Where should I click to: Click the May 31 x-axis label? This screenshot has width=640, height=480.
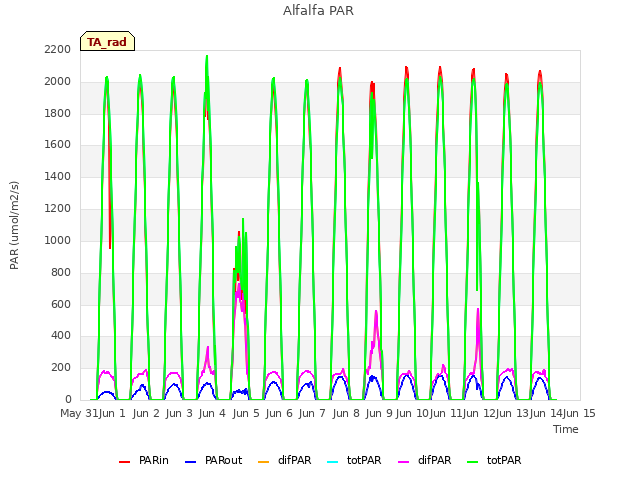click(x=79, y=413)
